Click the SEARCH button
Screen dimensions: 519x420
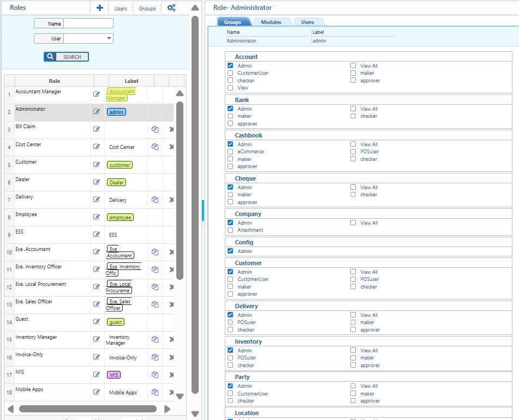[x=66, y=57]
